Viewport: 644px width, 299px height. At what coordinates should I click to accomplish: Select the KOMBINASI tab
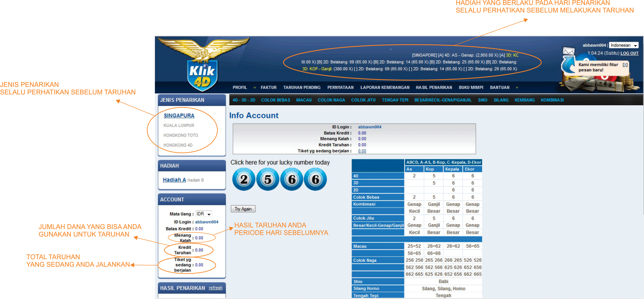point(552,100)
